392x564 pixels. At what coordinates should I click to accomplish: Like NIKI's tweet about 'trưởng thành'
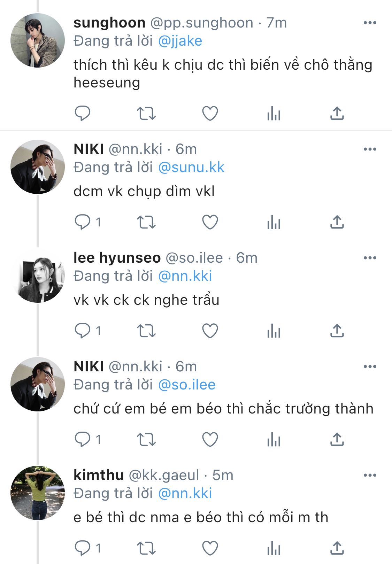210,440
